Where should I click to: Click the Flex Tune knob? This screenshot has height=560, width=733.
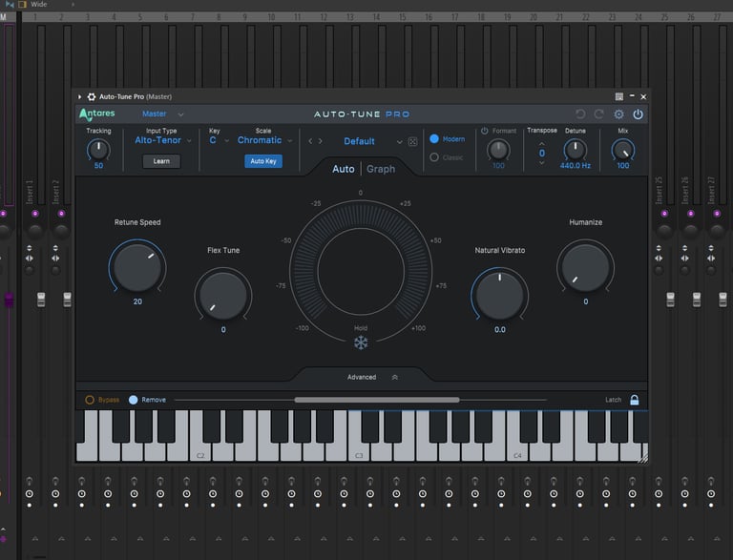pos(223,295)
